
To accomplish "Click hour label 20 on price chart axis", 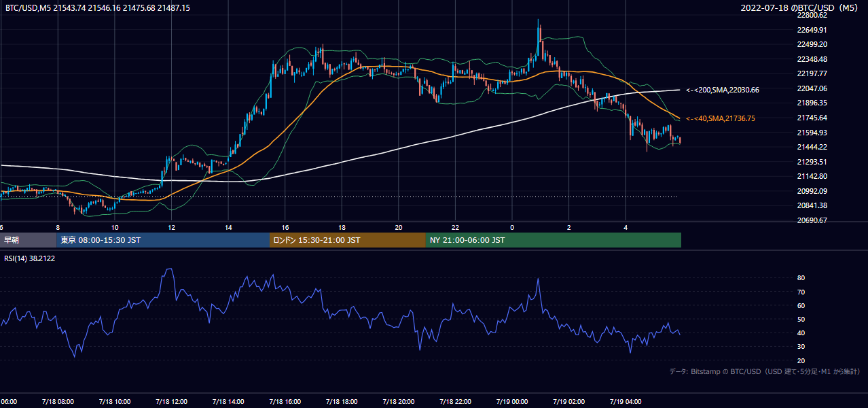I will click(x=399, y=227).
